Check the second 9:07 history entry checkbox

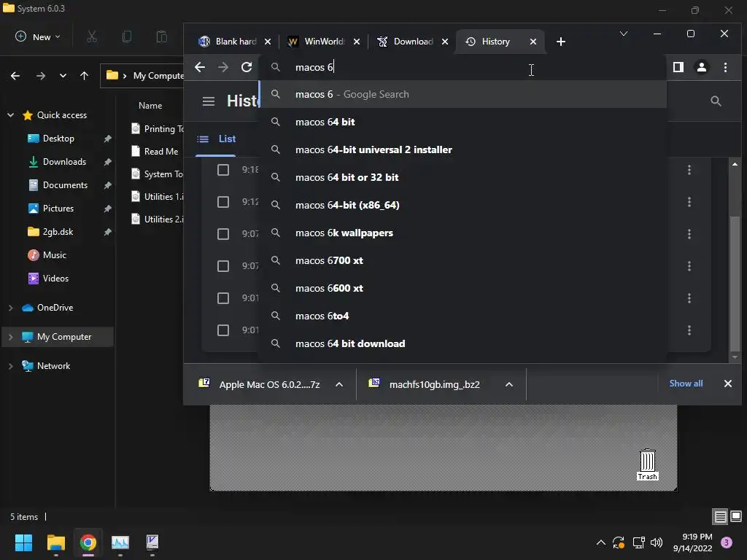click(x=223, y=265)
